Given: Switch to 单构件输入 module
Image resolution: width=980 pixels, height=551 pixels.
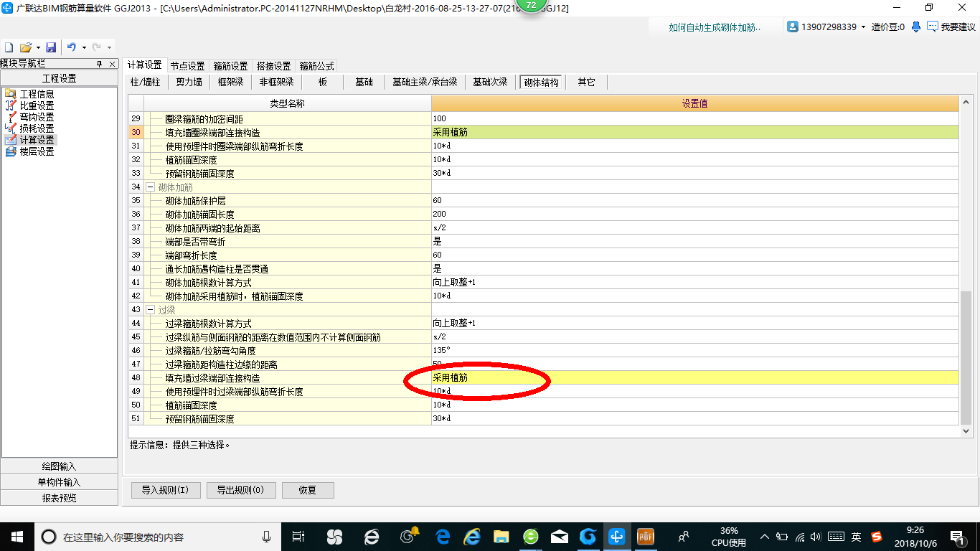Looking at the screenshot, I should [x=59, y=482].
